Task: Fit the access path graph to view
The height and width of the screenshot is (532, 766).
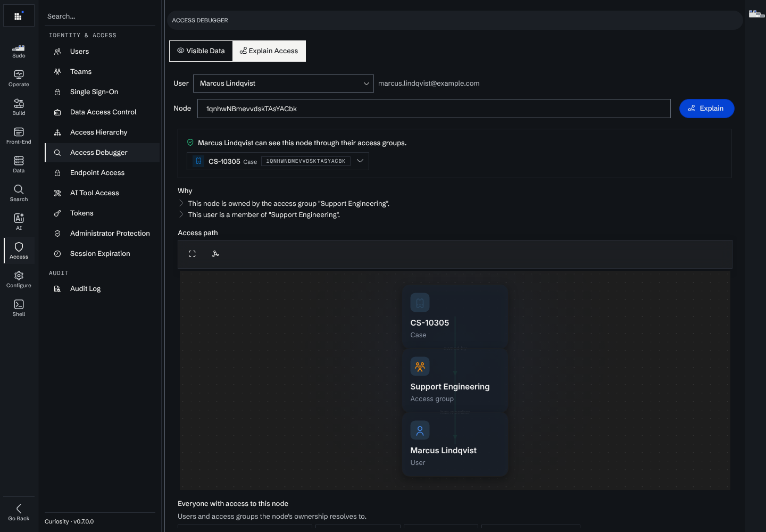Action: point(192,254)
